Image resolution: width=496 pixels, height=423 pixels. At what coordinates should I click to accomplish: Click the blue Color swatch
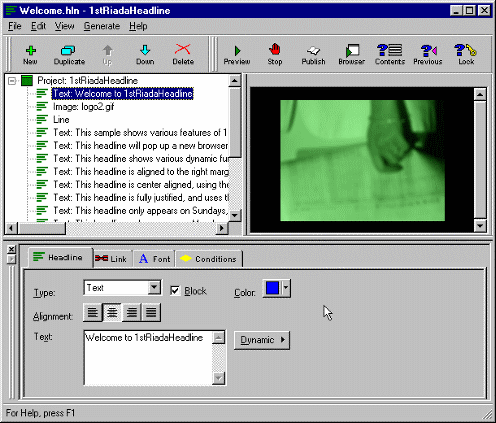tap(272, 288)
